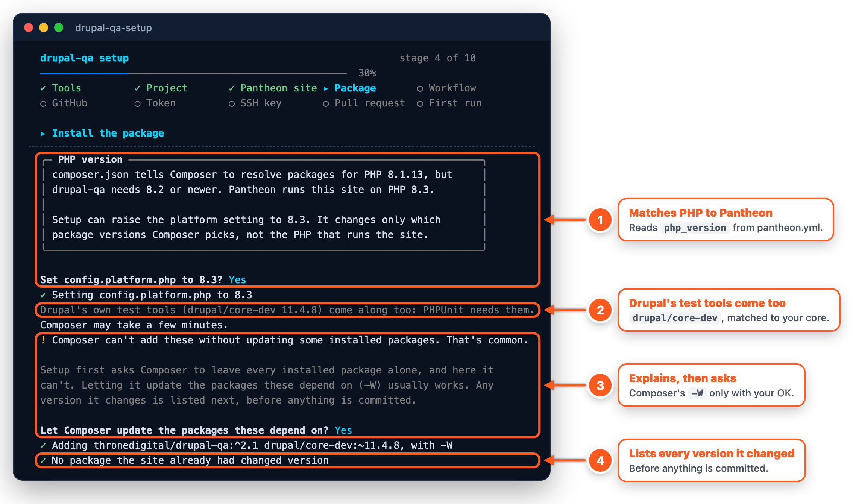
Task: Click the line 'Setup can raise the platform setting'
Action: coord(246,220)
